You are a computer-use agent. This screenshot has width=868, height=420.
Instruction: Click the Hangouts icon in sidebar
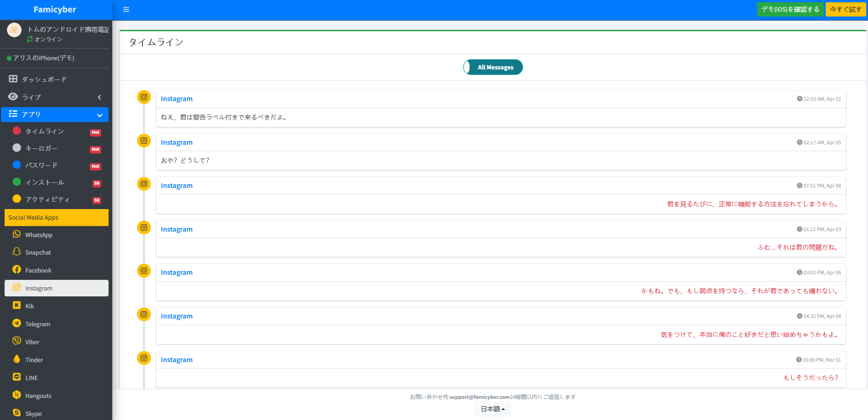coord(17,395)
